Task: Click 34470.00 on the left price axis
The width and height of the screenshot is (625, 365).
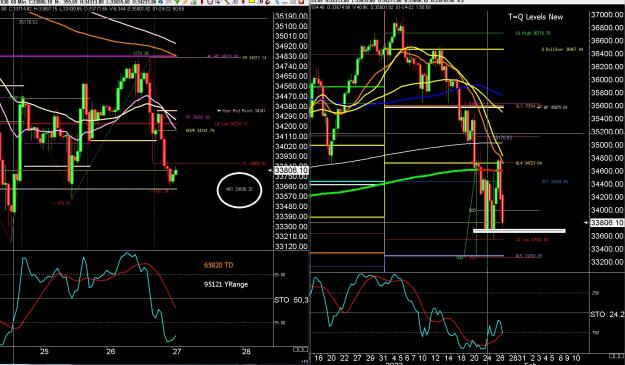Action: (x=291, y=96)
